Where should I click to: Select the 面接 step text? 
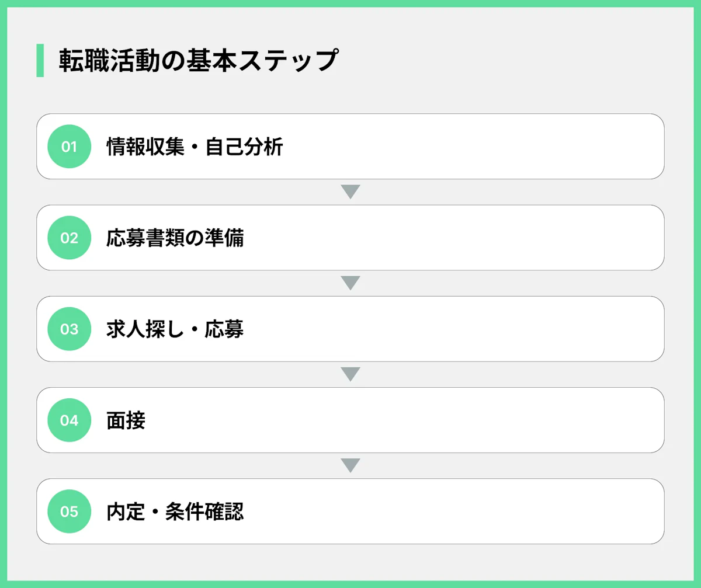click(x=126, y=420)
